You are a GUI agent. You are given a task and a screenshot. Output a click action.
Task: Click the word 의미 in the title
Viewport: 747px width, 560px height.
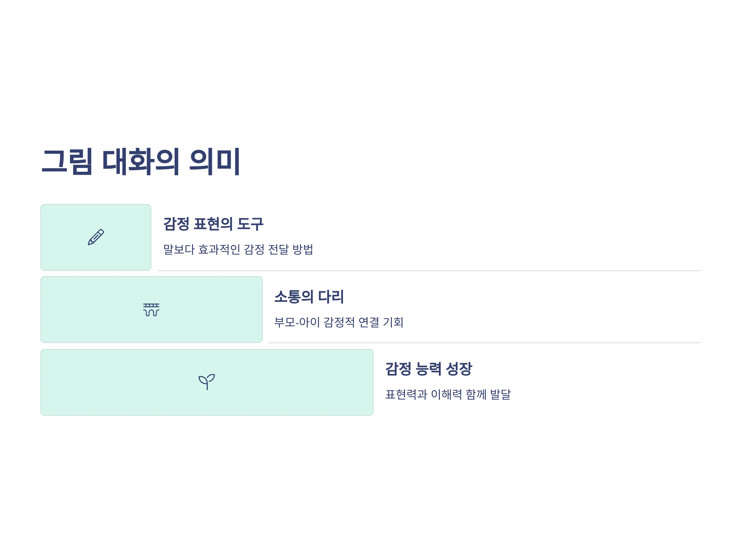click(215, 161)
